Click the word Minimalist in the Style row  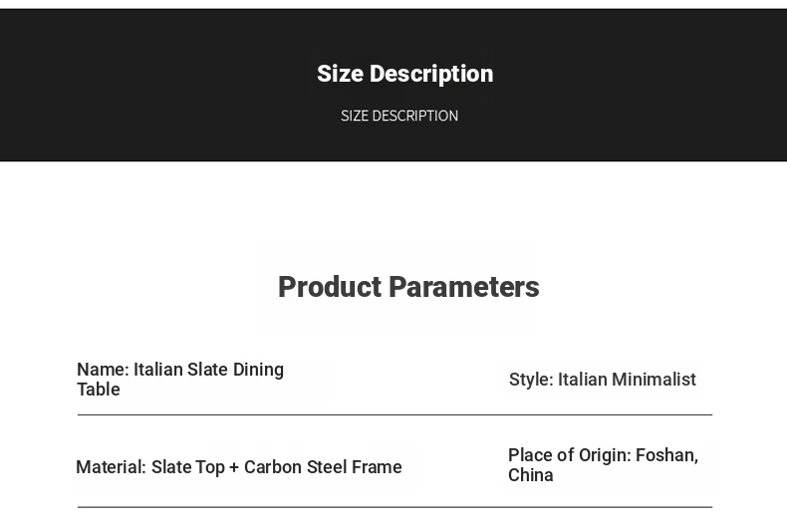[654, 380]
